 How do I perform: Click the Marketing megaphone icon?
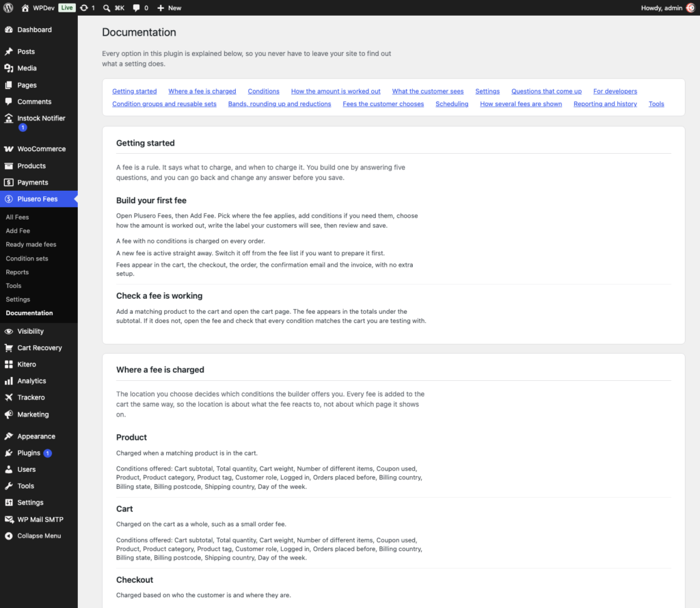pyautogui.click(x=8, y=414)
